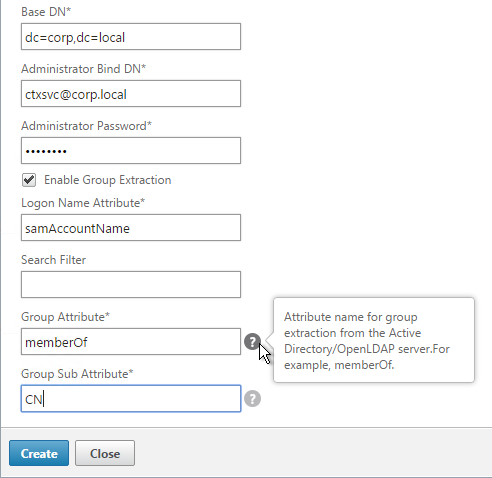Click the Administrator Bind DN input field
The width and height of the screenshot is (492, 478).
pyautogui.click(x=131, y=94)
